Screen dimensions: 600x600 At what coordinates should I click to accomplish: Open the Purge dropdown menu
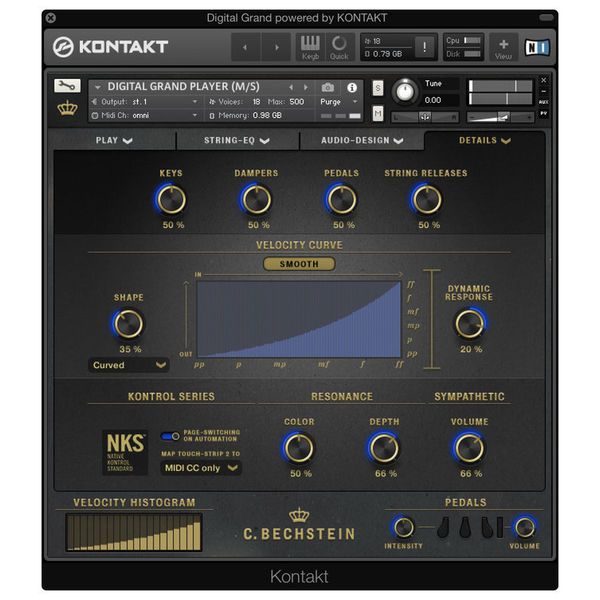click(336, 101)
